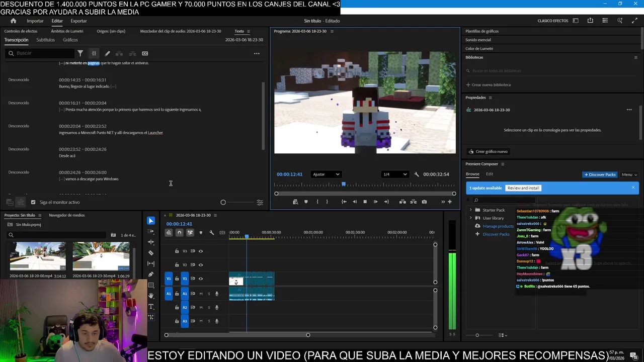Select the 2026-03-06 18-20-00.mp4 thumbnail
The height and width of the screenshot is (362, 644).
tap(38, 256)
